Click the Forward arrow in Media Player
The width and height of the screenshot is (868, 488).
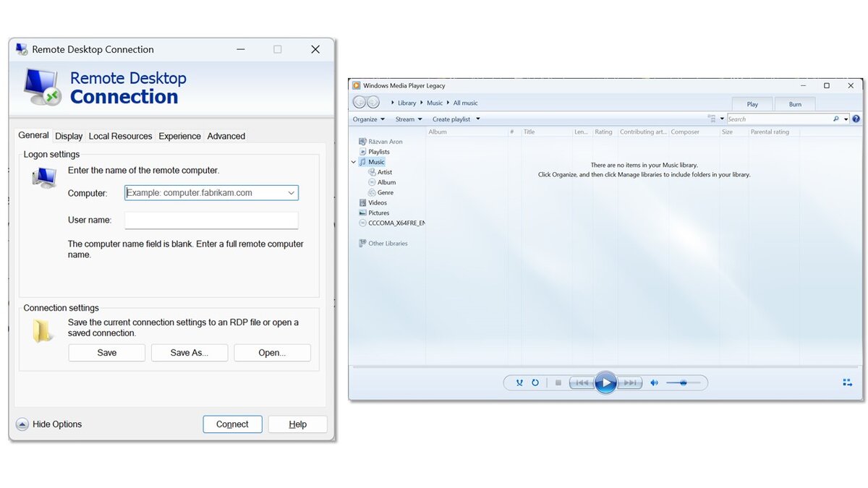tap(373, 103)
